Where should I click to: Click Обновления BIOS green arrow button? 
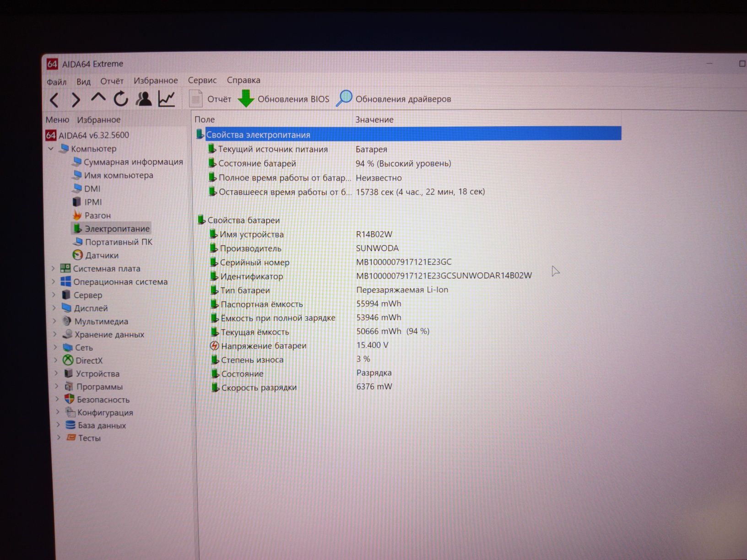(x=283, y=99)
